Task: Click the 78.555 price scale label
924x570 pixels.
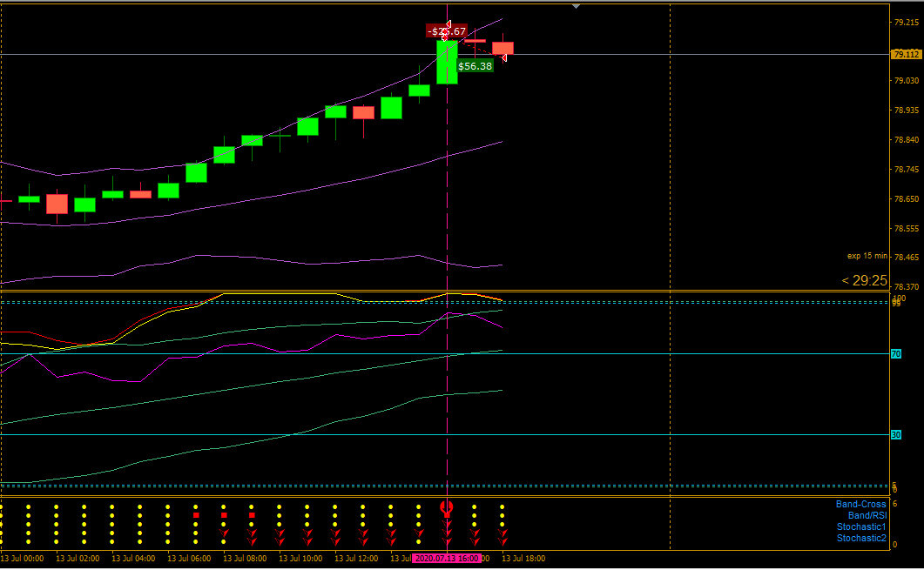Action: pos(907,229)
